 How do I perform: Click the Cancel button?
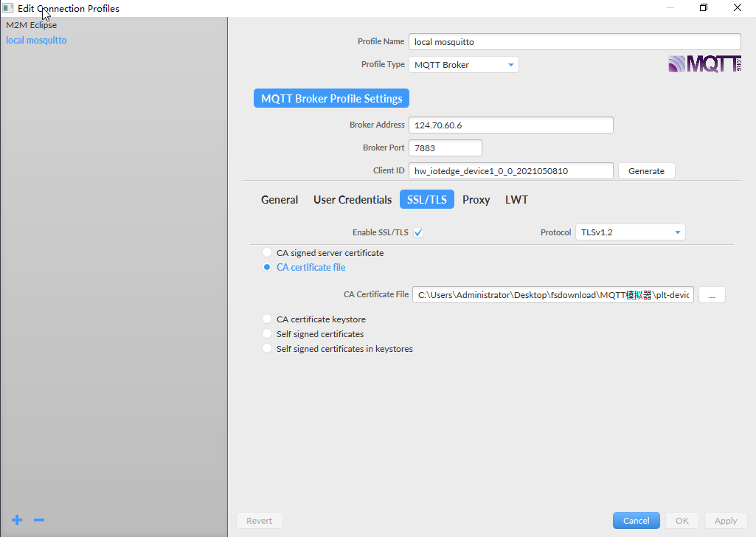click(636, 521)
